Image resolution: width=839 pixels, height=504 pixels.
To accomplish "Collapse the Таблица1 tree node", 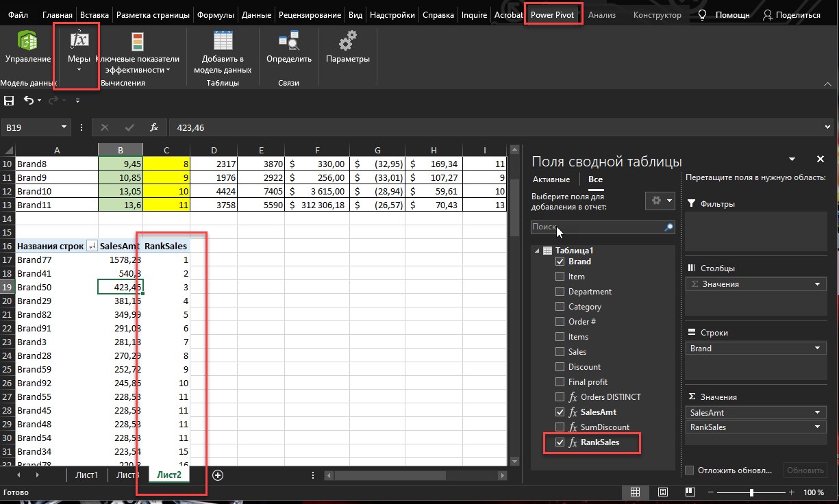I will coord(536,251).
